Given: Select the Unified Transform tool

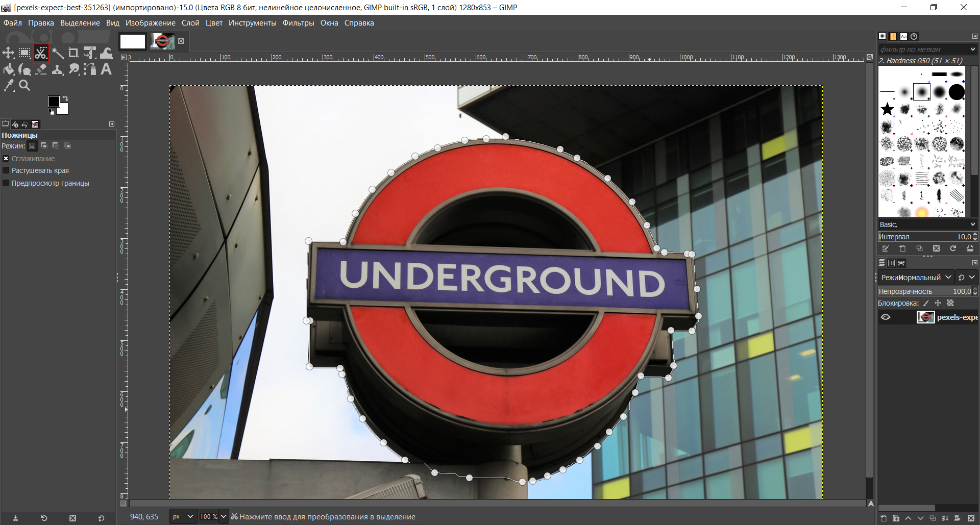Looking at the screenshot, I should [x=90, y=53].
